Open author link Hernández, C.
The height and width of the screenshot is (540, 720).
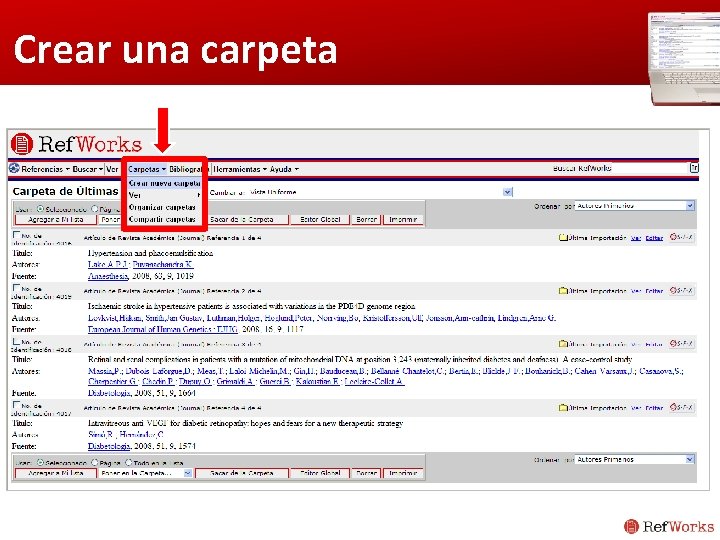(x=141, y=434)
